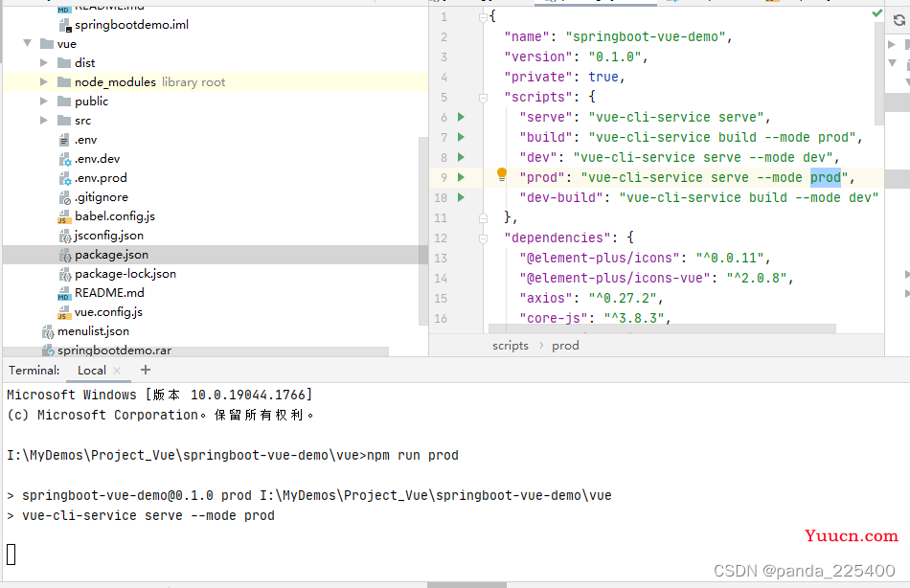910x588 pixels.
Task: Click the menulist.json file icon
Action: [48, 331]
